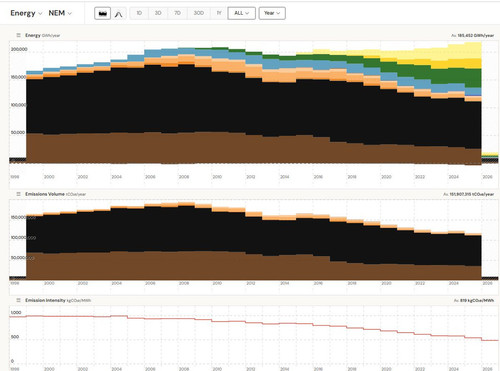
Task: Open the ALL range dropdown
Action: 241,13
